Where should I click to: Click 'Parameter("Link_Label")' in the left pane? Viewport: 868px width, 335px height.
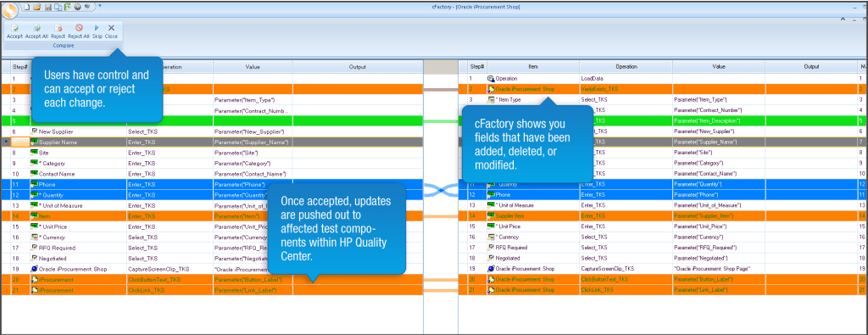pyautogui.click(x=245, y=289)
